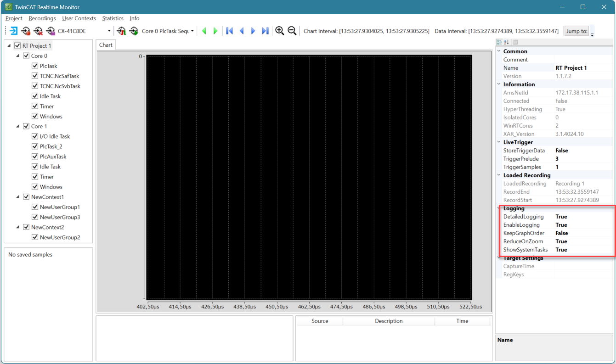Open the Core 0 PlcTask sequence dropdown

point(192,31)
